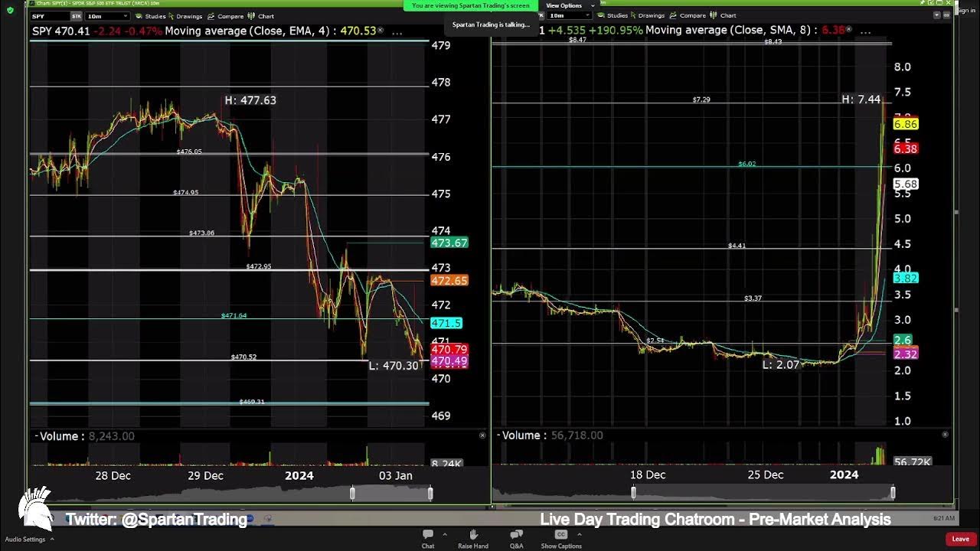
Task: Click the $4.41 level label in right chart
Action: 737,246
